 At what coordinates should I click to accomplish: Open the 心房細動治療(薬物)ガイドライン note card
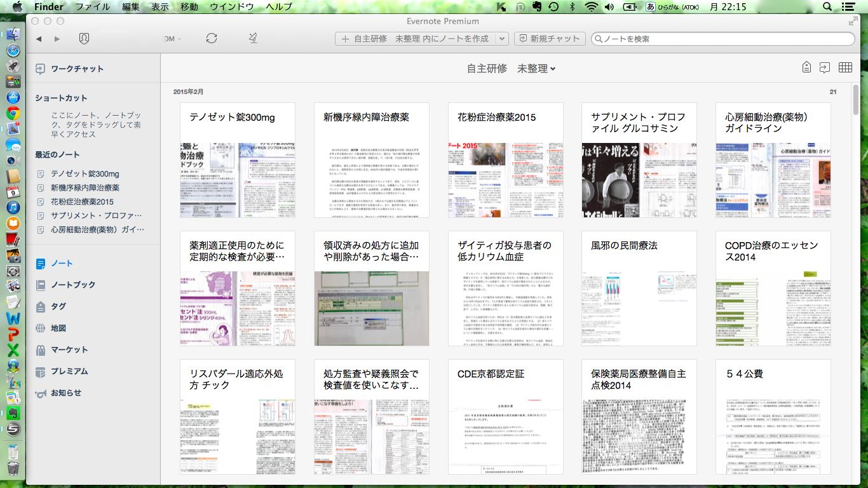[x=773, y=160]
